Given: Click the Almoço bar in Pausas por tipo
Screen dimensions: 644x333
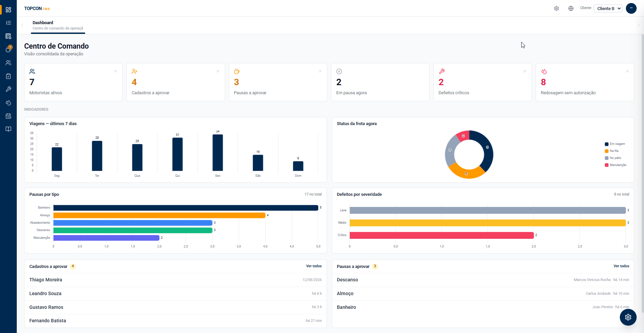Looking at the screenshot, I should pos(159,215).
